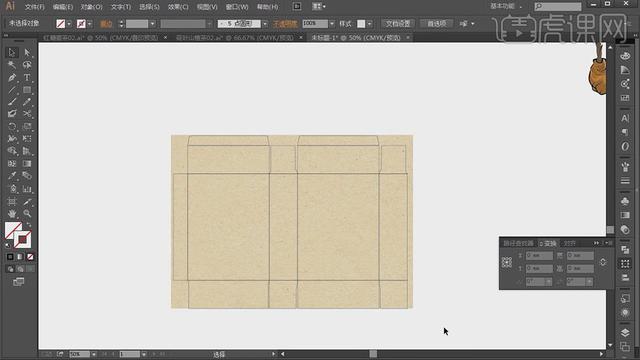The image size is (640, 360).
Task: Select the Pencil tool
Action: pos(27,102)
